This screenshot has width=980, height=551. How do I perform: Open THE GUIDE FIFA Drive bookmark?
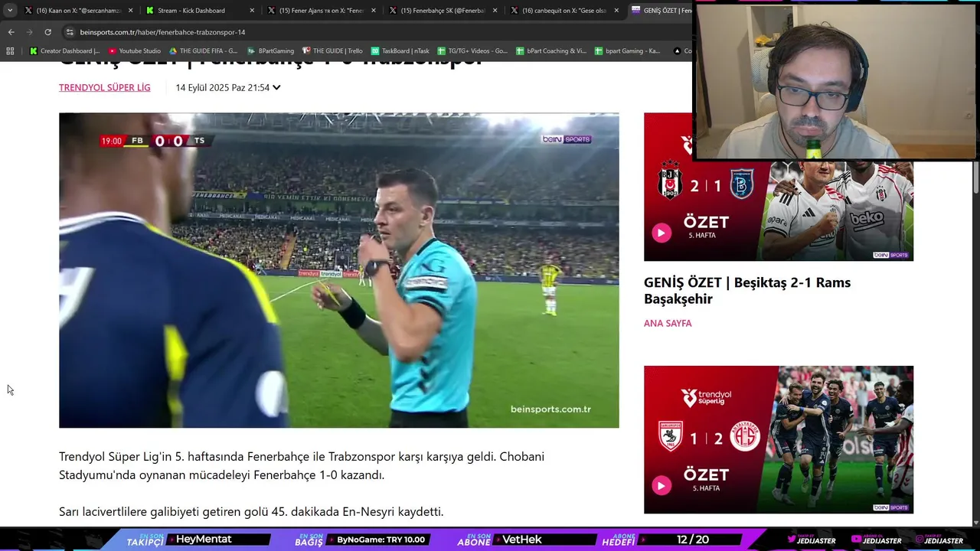tap(203, 51)
